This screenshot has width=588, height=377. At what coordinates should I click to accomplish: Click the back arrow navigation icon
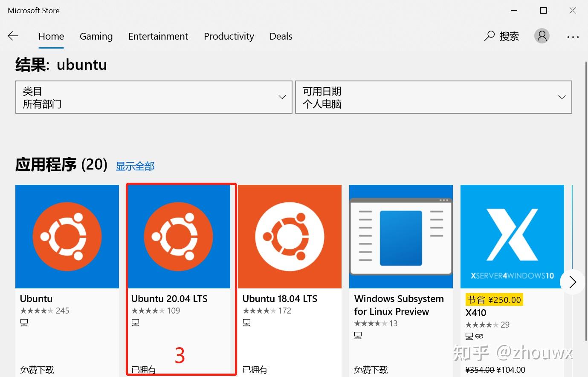point(13,36)
